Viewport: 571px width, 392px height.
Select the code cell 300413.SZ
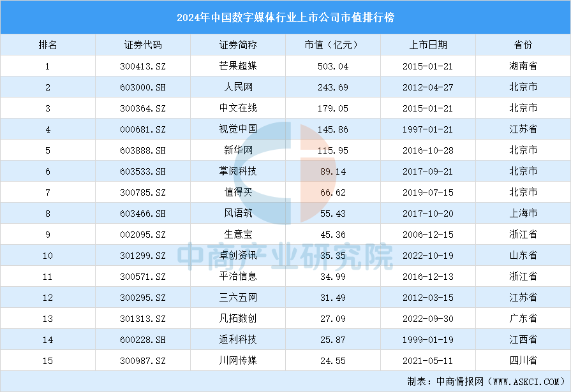coord(143,66)
